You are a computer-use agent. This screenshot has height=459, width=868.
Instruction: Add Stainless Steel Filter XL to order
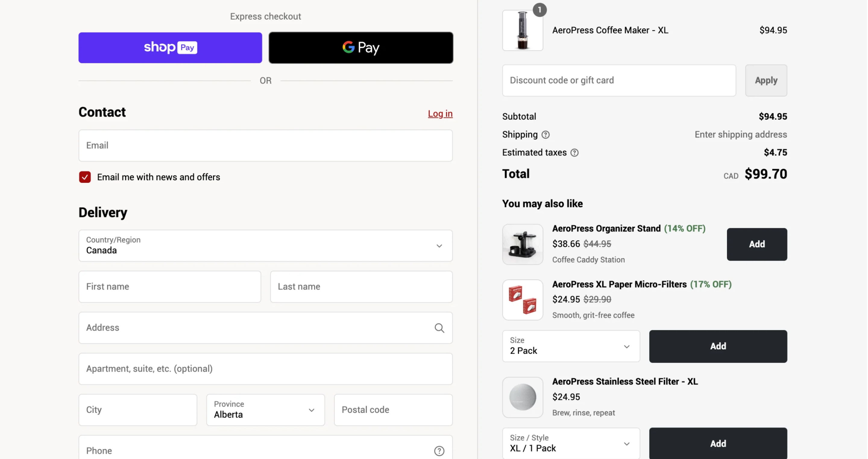718,444
